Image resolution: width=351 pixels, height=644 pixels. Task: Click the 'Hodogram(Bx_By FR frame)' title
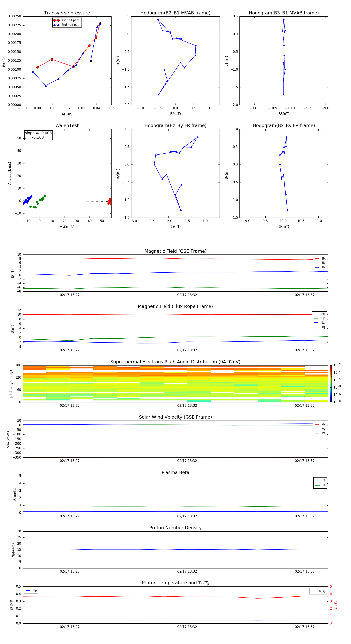point(284,125)
